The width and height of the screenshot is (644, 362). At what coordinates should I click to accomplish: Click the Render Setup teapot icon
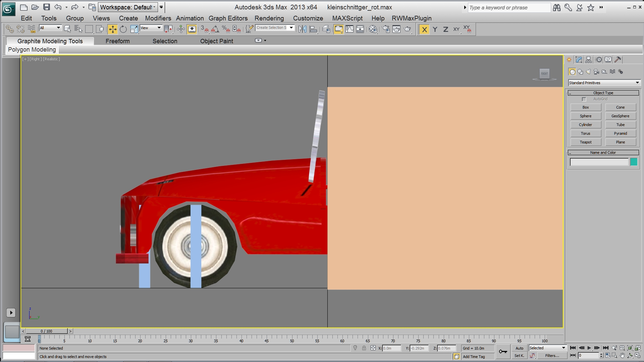pyautogui.click(x=386, y=29)
